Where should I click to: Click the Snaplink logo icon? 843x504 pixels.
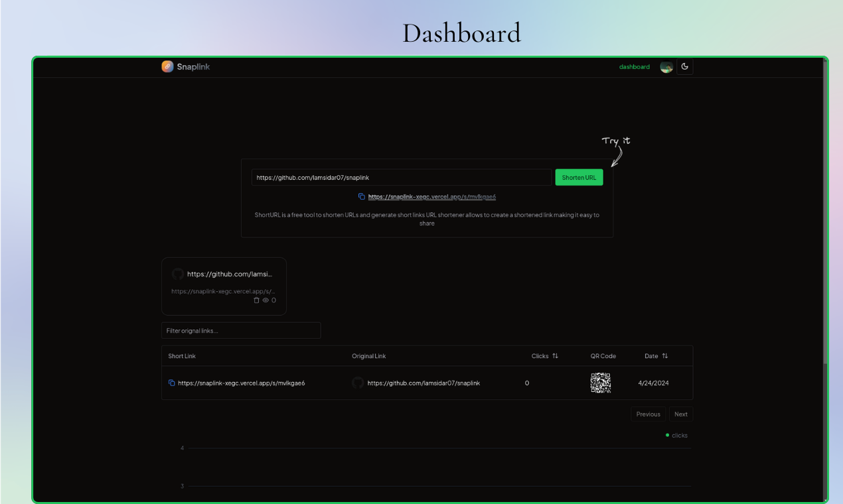[x=167, y=66]
